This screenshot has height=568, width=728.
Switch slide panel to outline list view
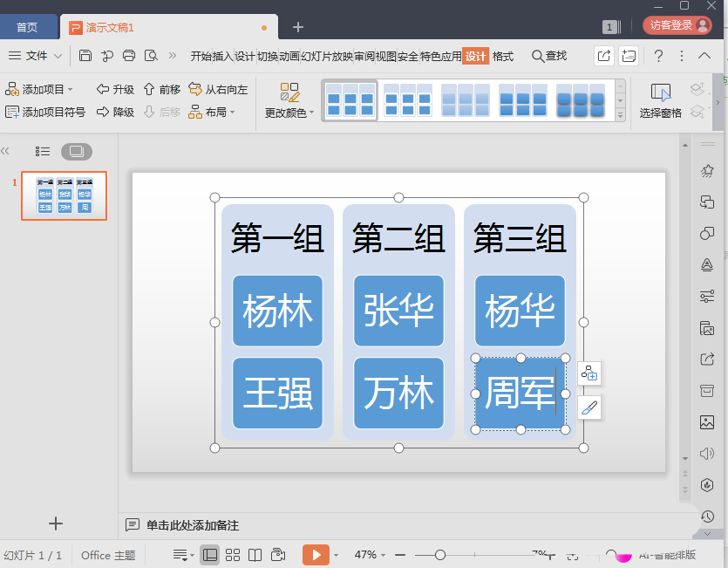click(43, 152)
